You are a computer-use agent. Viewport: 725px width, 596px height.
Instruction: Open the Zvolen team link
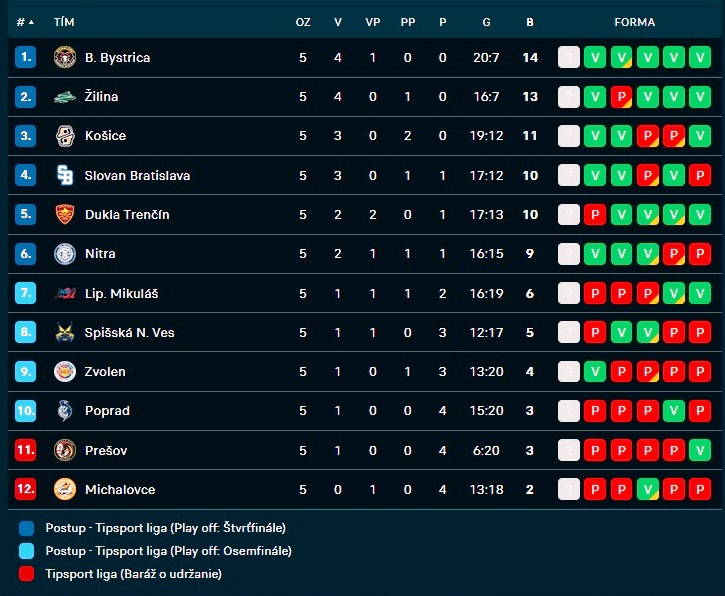105,372
